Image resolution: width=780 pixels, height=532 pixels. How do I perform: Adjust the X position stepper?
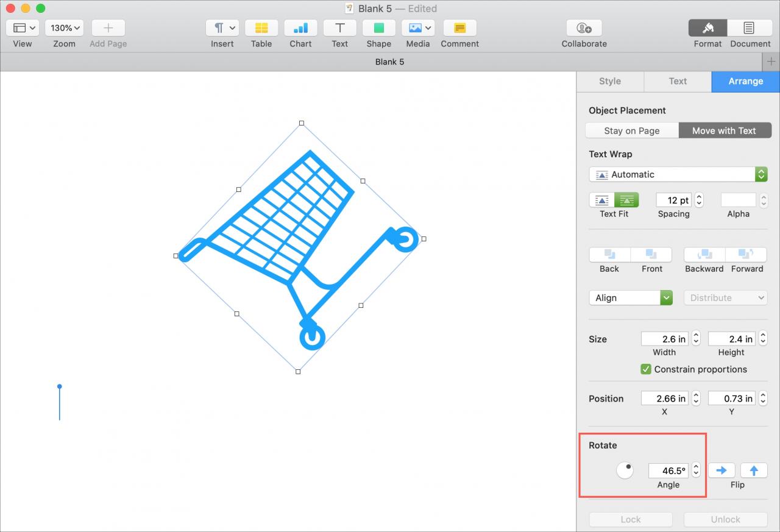click(x=696, y=399)
